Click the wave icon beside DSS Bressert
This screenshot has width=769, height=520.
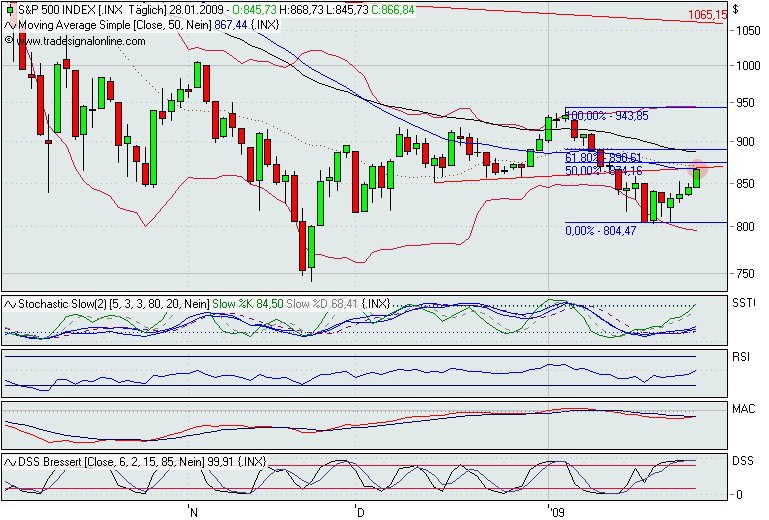pyautogui.click(x=10, y=462)
